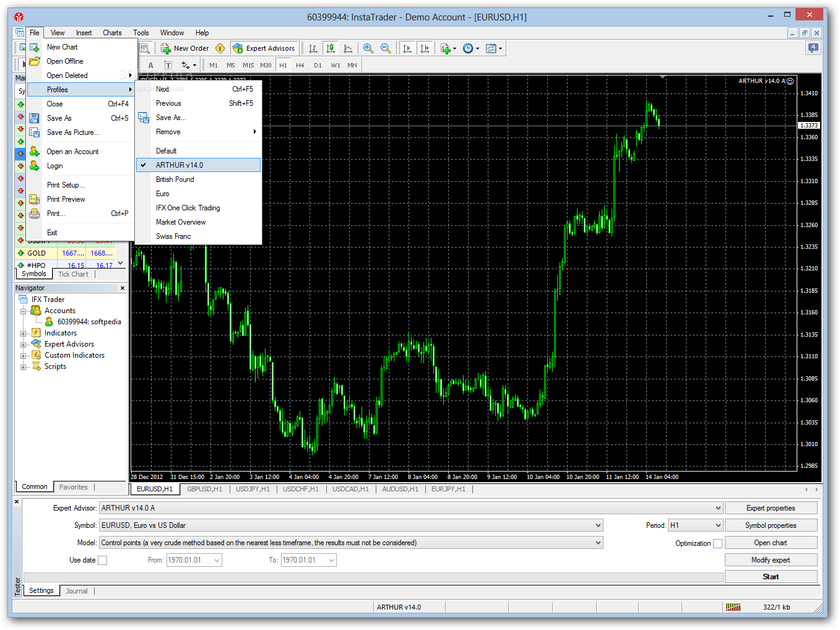The width and height of the screenshot is (840, 630).
Task: Zoom in on the chart
Action: [x=368, y=48]
